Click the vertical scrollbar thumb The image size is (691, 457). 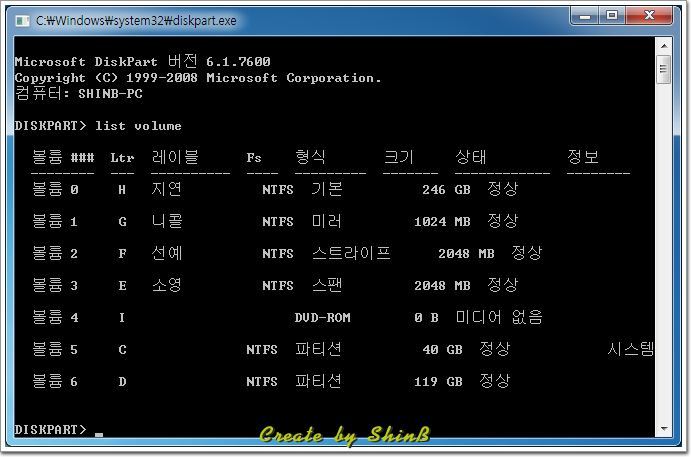pos(664,69)
